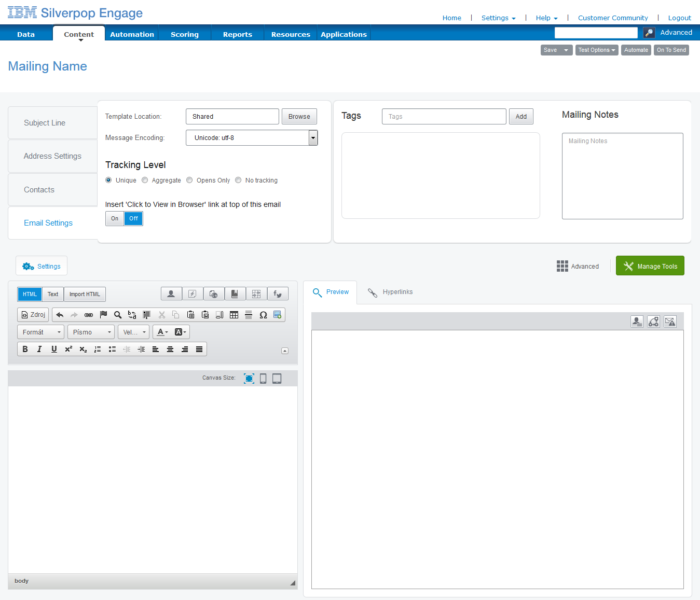Insert a hyperlink using the chain link icon
The image size is (700, 600).
(89, 315)
